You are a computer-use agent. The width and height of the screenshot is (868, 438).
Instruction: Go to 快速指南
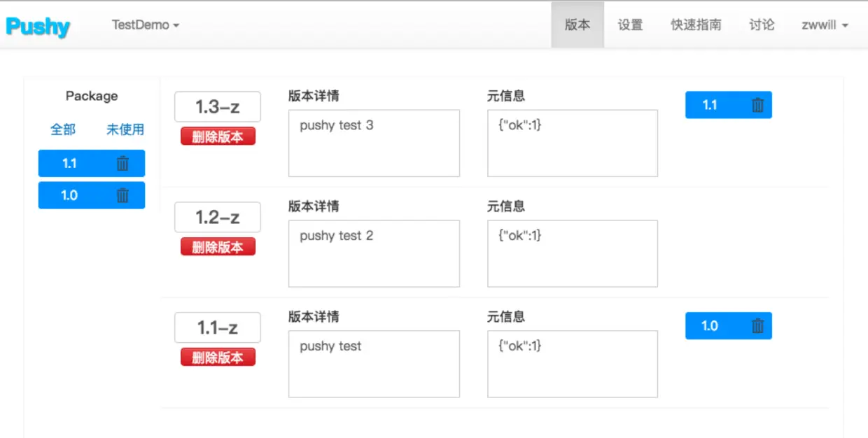click(x=696, y=24)
